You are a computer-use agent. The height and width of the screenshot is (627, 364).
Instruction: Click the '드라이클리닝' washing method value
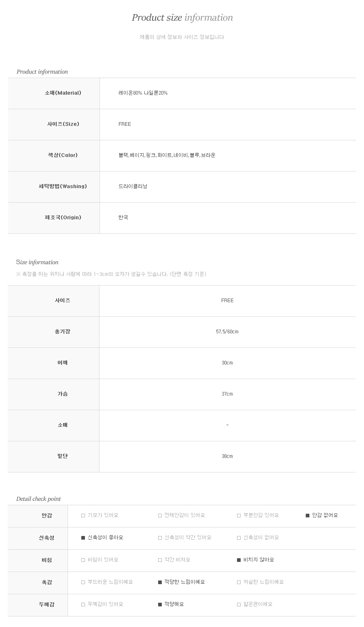click(x=133, y=186)
